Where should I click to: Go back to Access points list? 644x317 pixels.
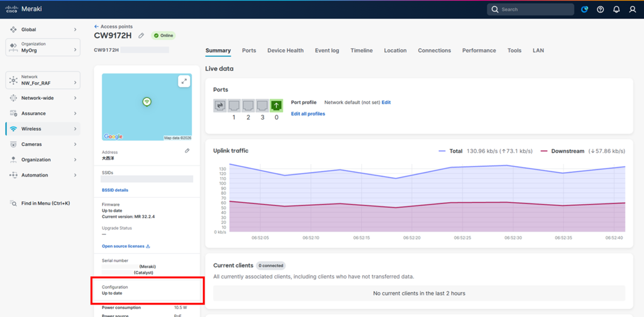click(113, 26)
